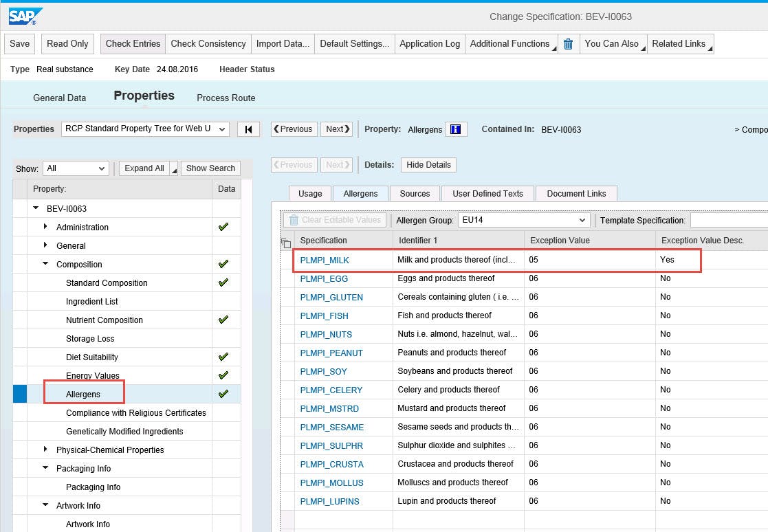The height and width of the screenshot is (532, 768).
Task: Open the PLMPI_PEANUT specification link
Action: tap(331, 353)
